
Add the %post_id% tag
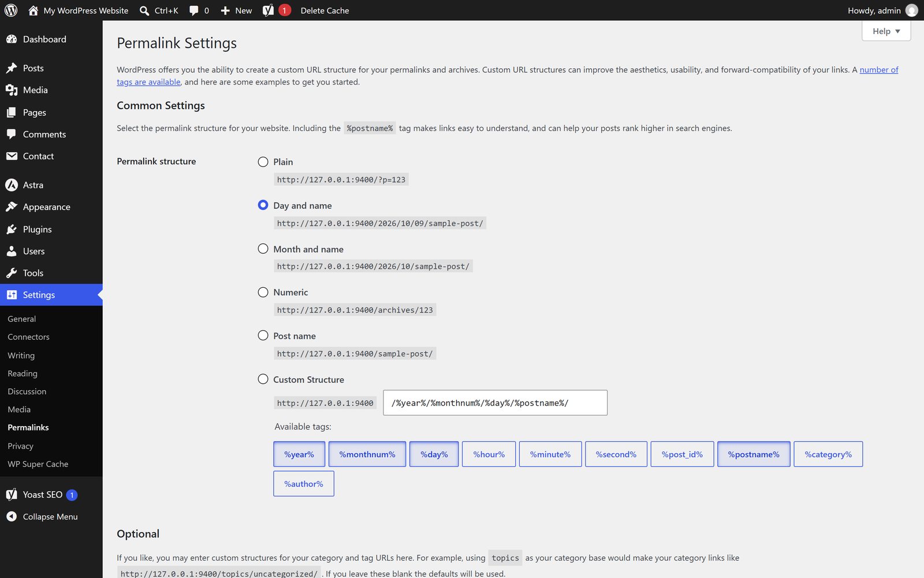[x=682, y=454]
